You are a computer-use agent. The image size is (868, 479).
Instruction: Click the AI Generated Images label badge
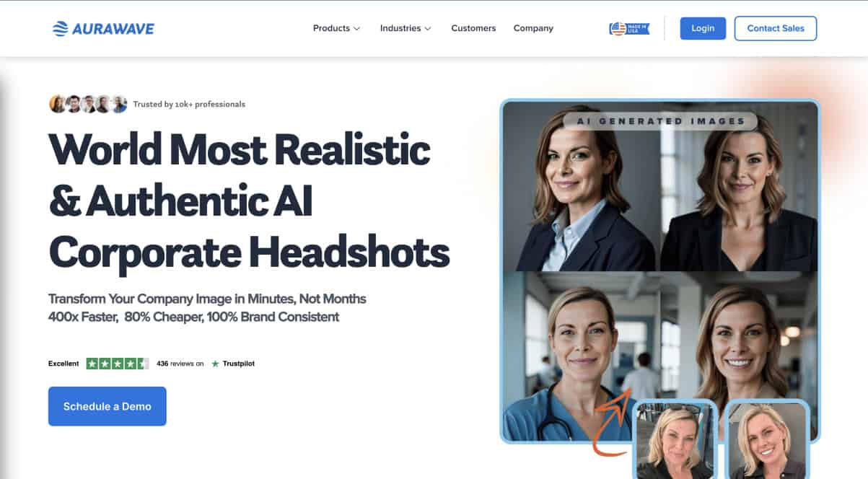coord(660,121)
